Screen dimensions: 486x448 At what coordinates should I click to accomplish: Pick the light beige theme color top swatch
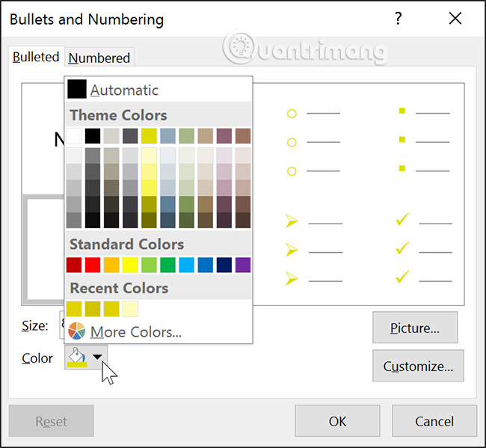(x=111, y=136)
